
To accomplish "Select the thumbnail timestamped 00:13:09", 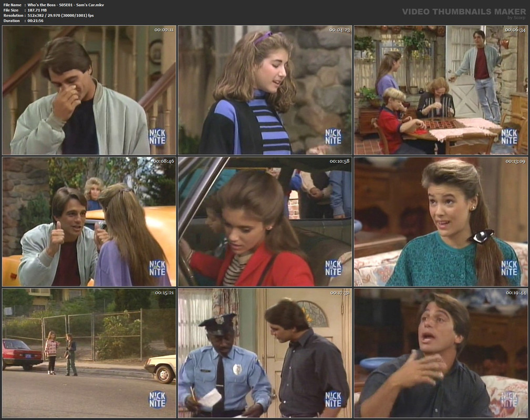I will (441, 222).
